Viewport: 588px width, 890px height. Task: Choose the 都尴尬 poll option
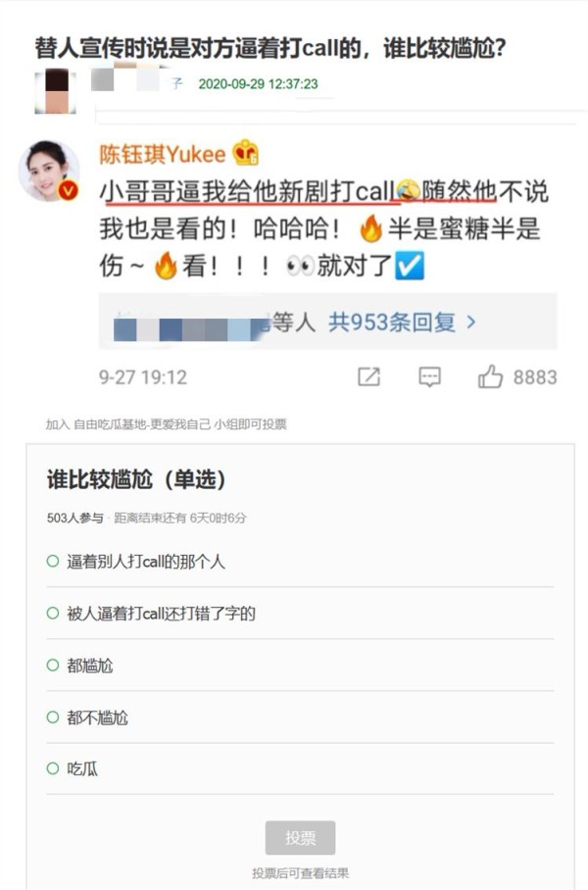pos(300,665)
